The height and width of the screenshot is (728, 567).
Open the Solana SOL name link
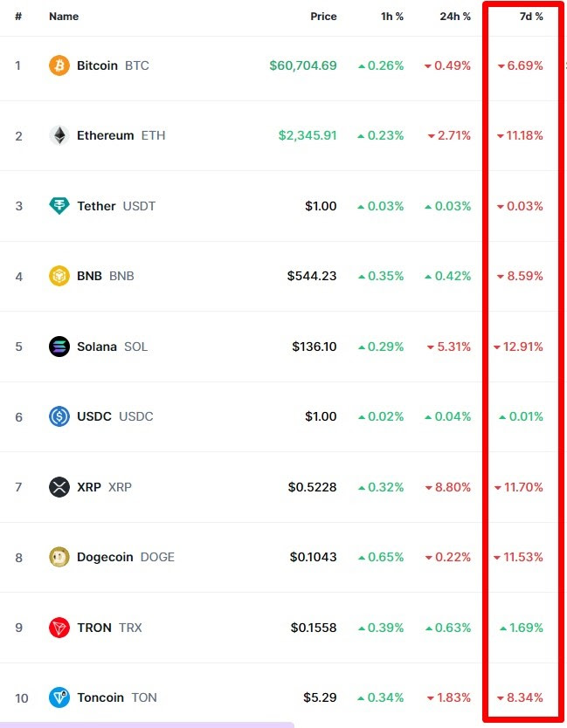click(112, 347)
